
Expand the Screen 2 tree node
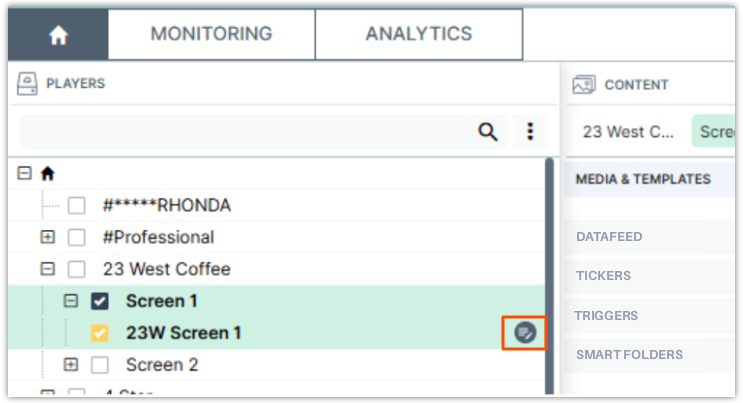[70, 365]
